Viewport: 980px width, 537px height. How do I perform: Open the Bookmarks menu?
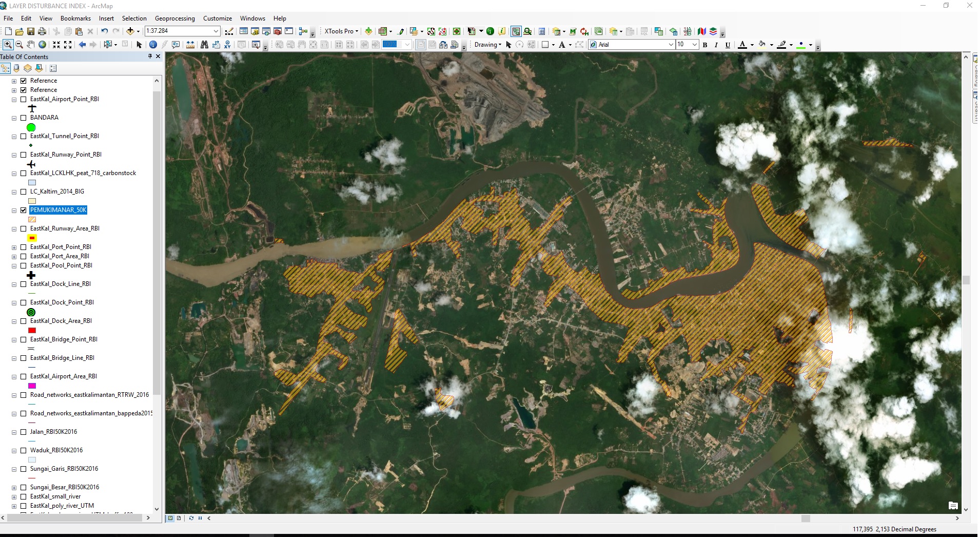[75, 18]
